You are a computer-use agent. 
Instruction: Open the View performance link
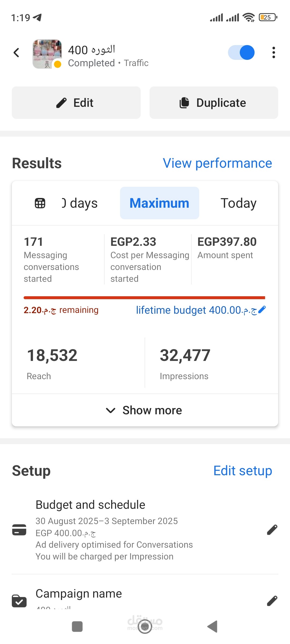pos(217,163)
